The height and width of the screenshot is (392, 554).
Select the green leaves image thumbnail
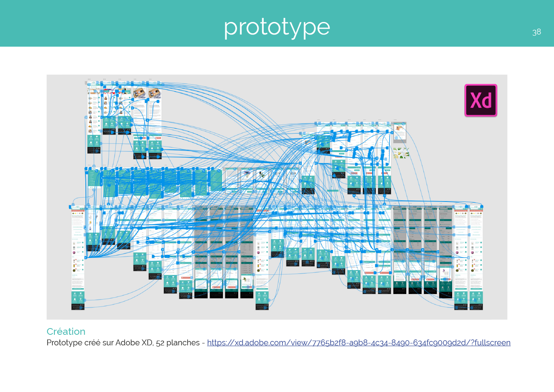pyautogui.click(x=401, y=153)
